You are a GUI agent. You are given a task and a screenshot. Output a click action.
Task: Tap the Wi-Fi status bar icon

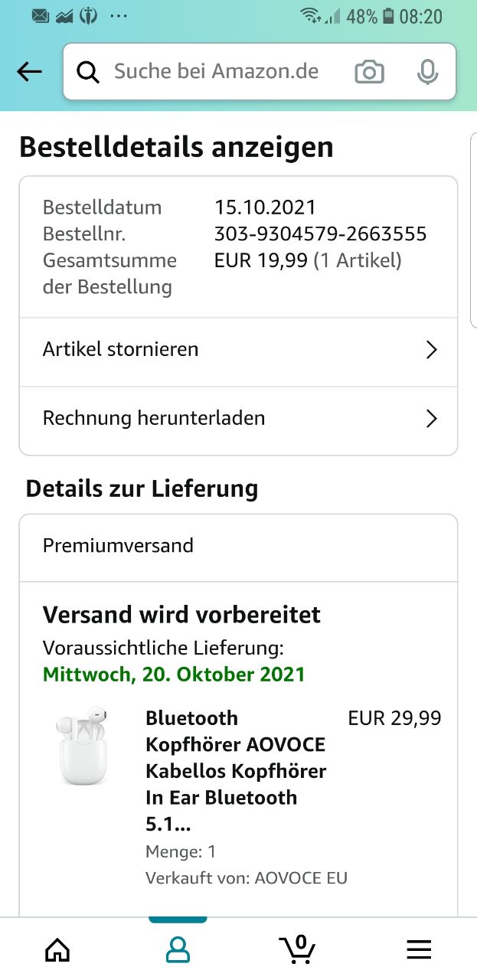(309, 15)
